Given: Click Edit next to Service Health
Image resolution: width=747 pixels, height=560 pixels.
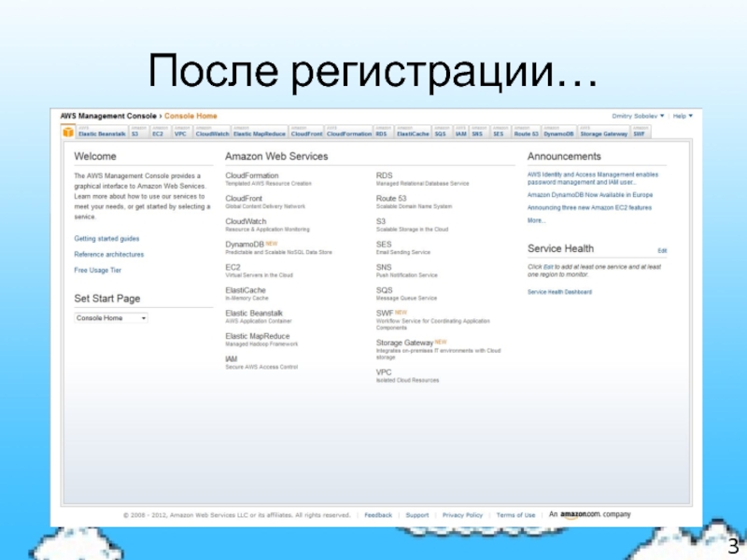Looking at the screenshot, I should (x=662, y=250).
